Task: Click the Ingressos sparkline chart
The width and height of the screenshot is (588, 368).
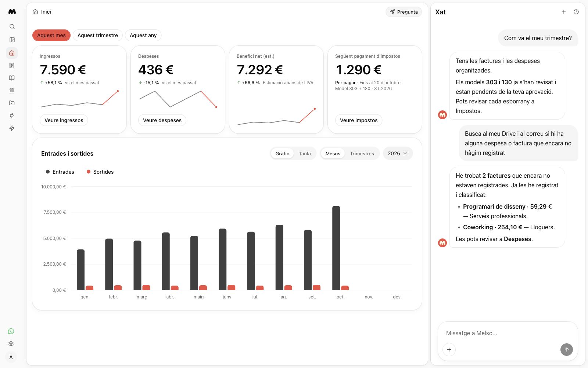Action: tap(80, 99)
